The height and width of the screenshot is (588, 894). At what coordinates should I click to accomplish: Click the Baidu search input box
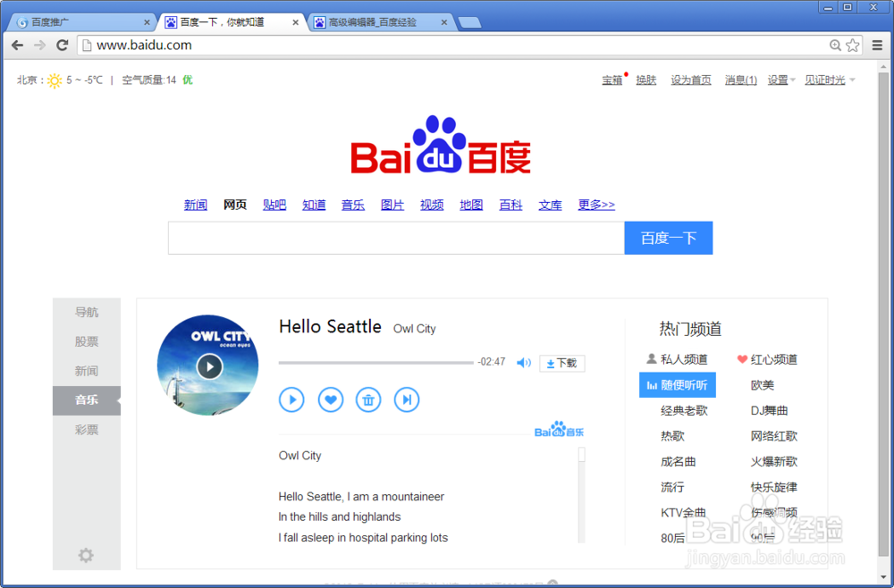pyautogui.click(x=396, y=238)
